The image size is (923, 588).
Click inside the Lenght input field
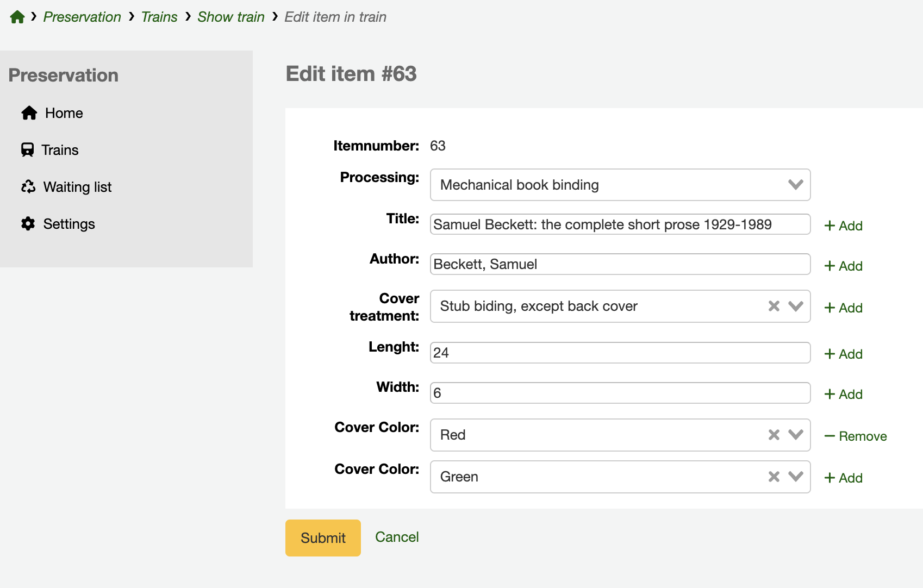point(620,352)
